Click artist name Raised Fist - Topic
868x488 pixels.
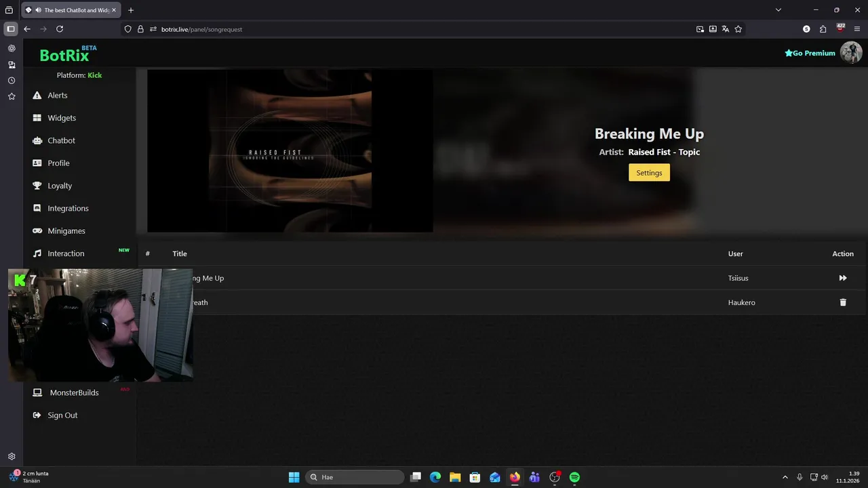664,152
